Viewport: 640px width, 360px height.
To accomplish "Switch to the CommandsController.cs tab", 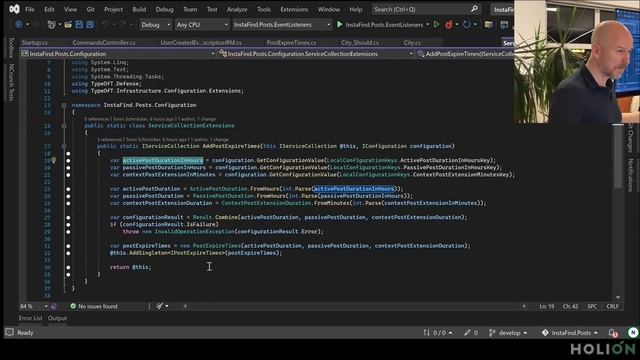I will click(x=104, y=42).
